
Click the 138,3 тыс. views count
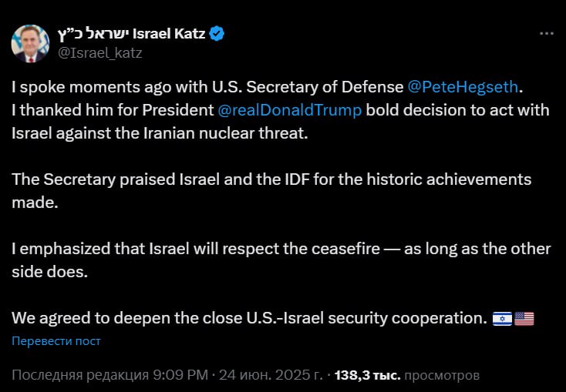coord(368,375)
